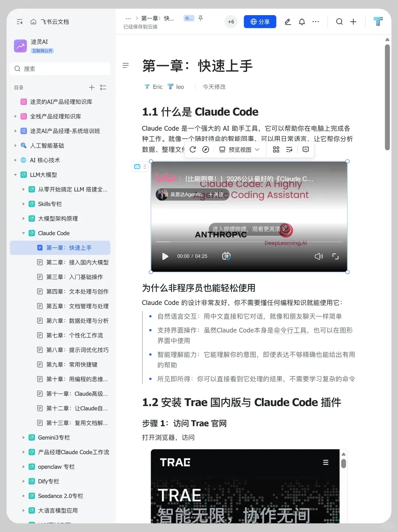Show the +6 collaborators
The width and height of the screenshot is (398, 532).
[x=231, y=22]
